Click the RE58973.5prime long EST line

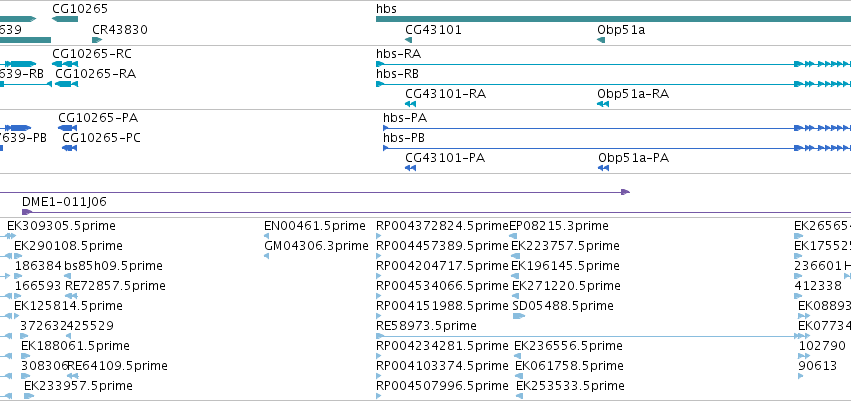coord(586,336)
